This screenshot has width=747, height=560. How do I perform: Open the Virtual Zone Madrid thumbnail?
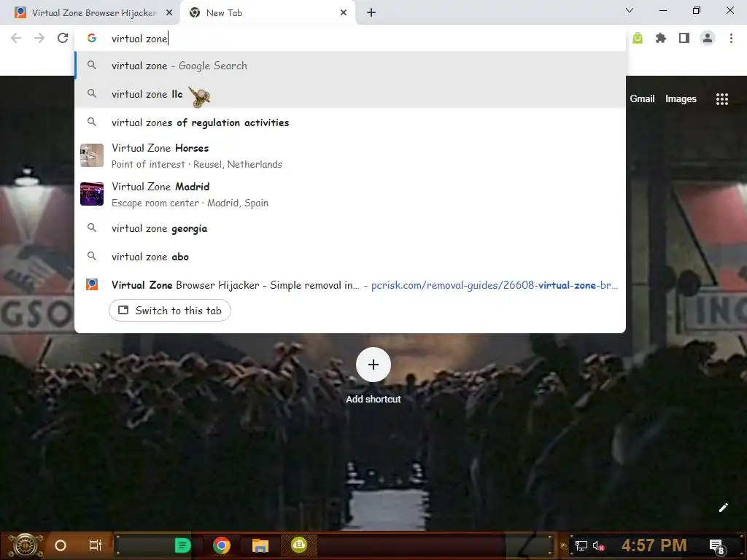coord(92,194)
